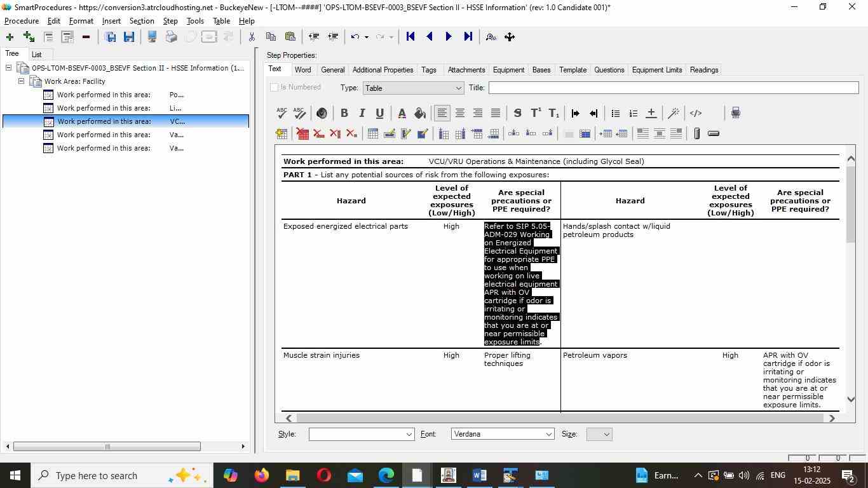Screen dimensions: 868x488
Task: Click the delete table red icon
Action: pyautogui.click(x=302, y=133)
